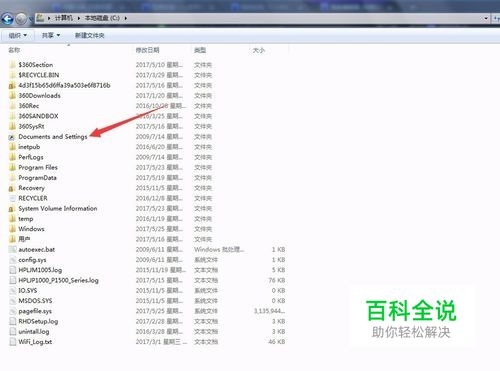The height and width of the screenshot is (371, 500).
Task: Click the Program Files folder name
Action: [x=38, y=167]
